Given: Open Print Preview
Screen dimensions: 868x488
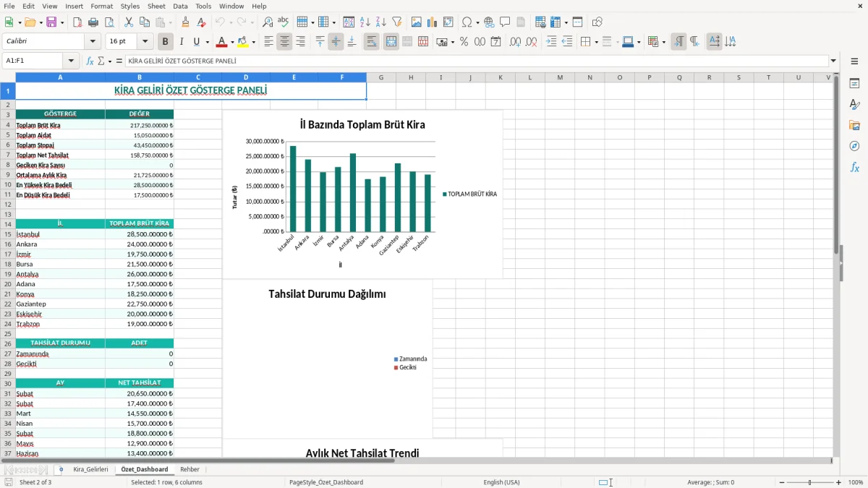Looking at the screenshot, I should point(109,22).
